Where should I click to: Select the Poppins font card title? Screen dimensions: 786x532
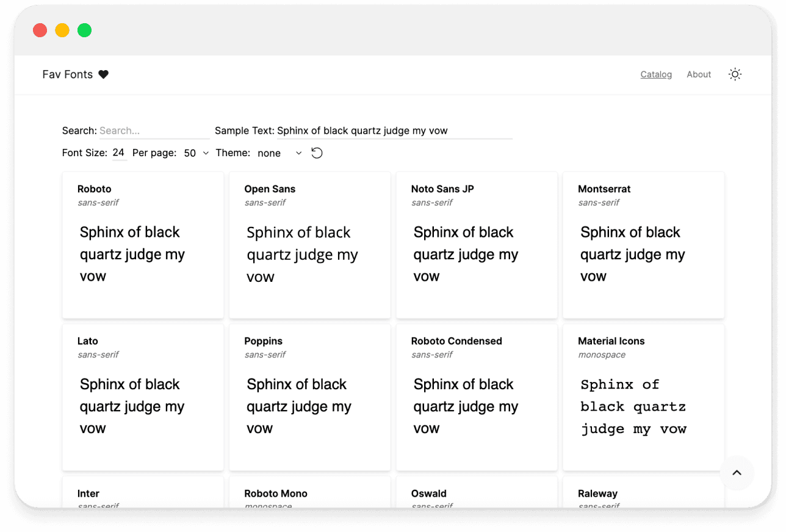tap(264, 341)
